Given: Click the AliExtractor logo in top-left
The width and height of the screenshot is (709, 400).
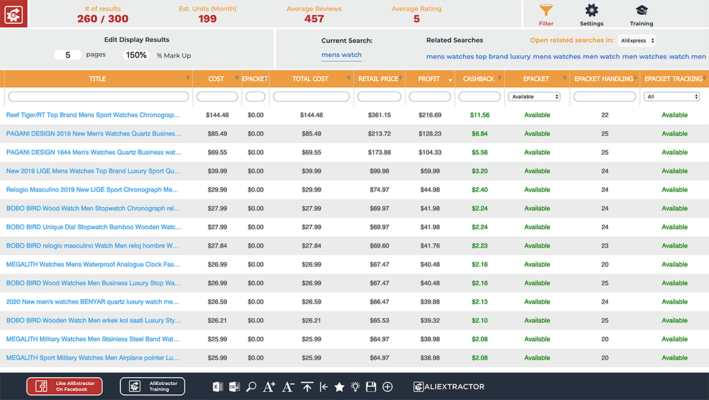Looking at the screenshot, I should click(14, 14).
